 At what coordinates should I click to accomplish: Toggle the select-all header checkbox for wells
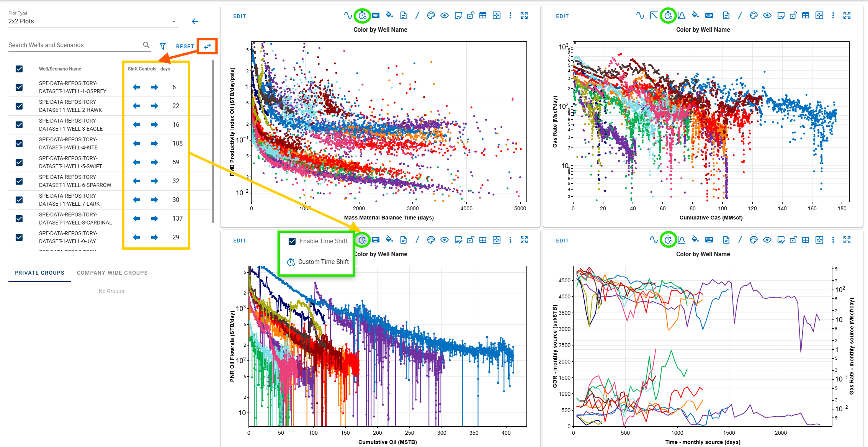pyautogui.click(x=19, y=69)
